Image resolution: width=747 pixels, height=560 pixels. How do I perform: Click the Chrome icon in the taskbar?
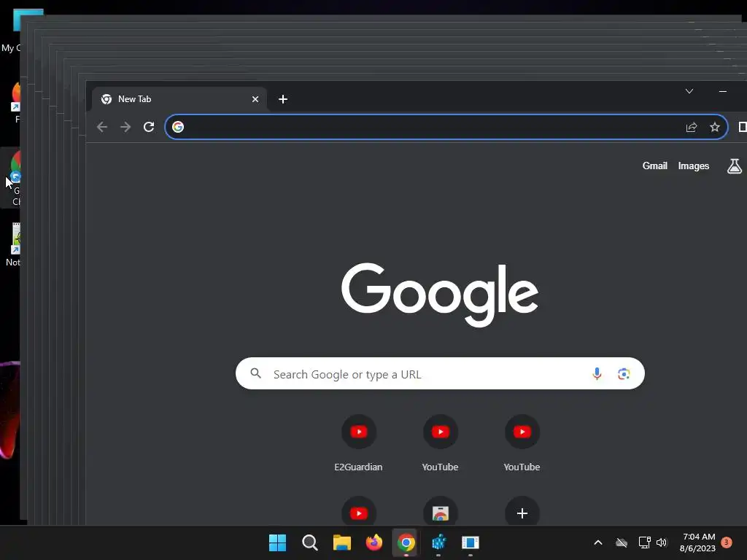[x=406, y=542]
